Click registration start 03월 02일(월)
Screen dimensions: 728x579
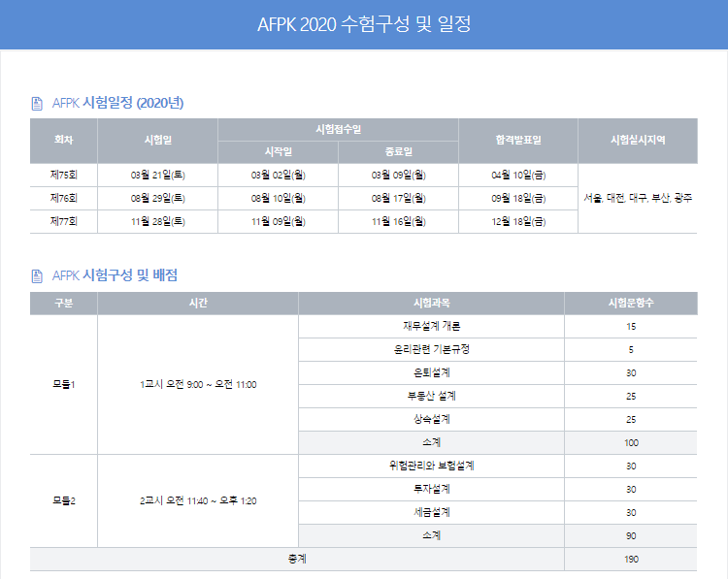(x=279, y=175)
